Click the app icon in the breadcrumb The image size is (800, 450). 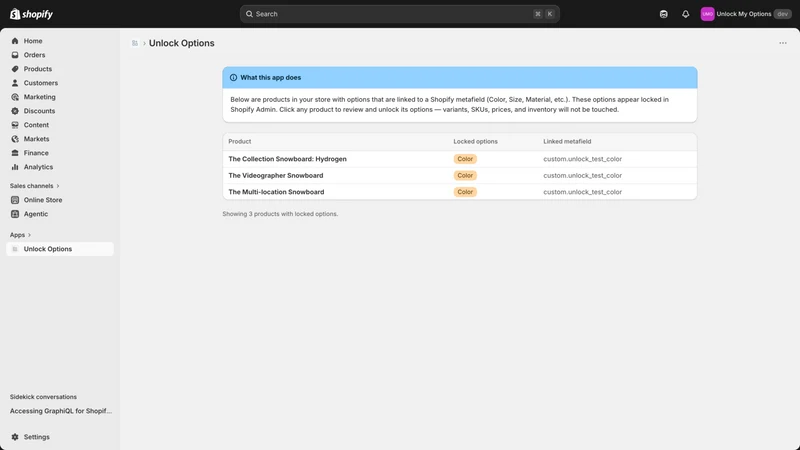coord(135,43)
